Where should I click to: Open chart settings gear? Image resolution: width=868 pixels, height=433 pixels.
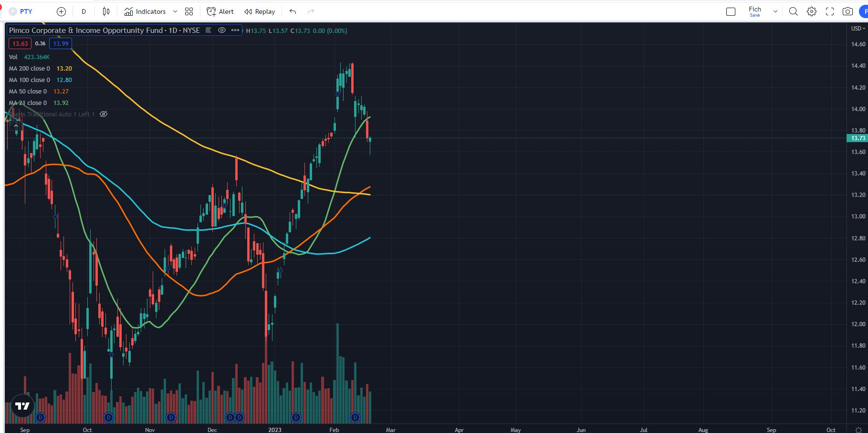811,11
